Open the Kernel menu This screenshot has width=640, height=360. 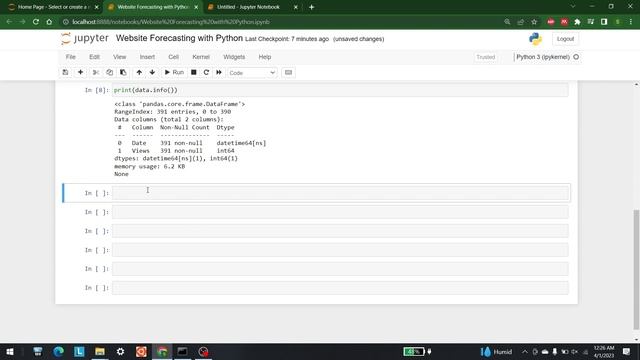(x=201, y=57)
